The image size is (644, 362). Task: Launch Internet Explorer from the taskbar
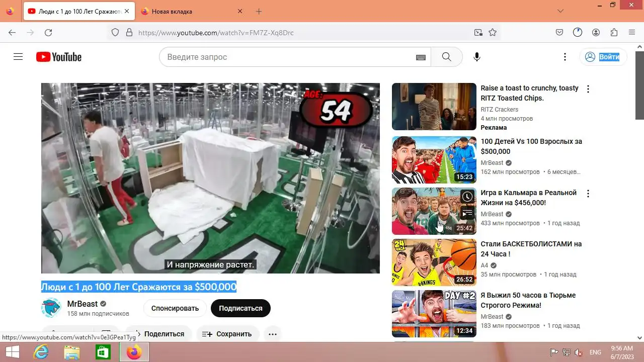[41, 352]
